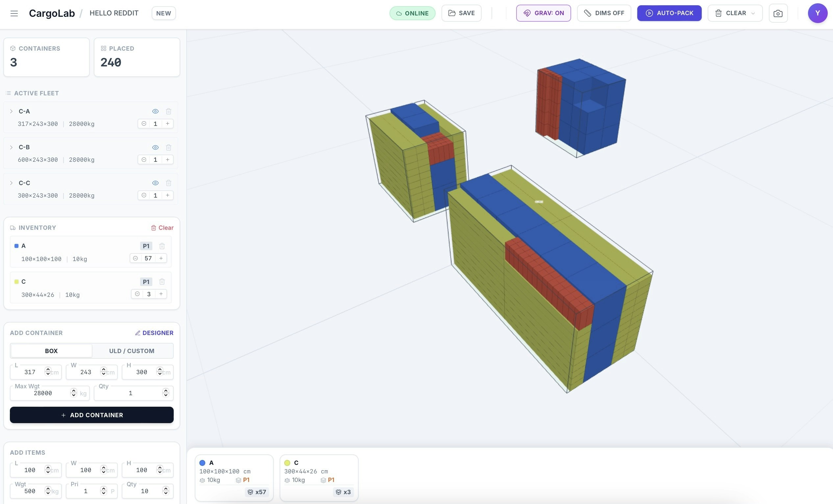The width and height of the screenshot is (833, 504).
Task: Hide container C-B in the viewport
Action: click(155, 147)
